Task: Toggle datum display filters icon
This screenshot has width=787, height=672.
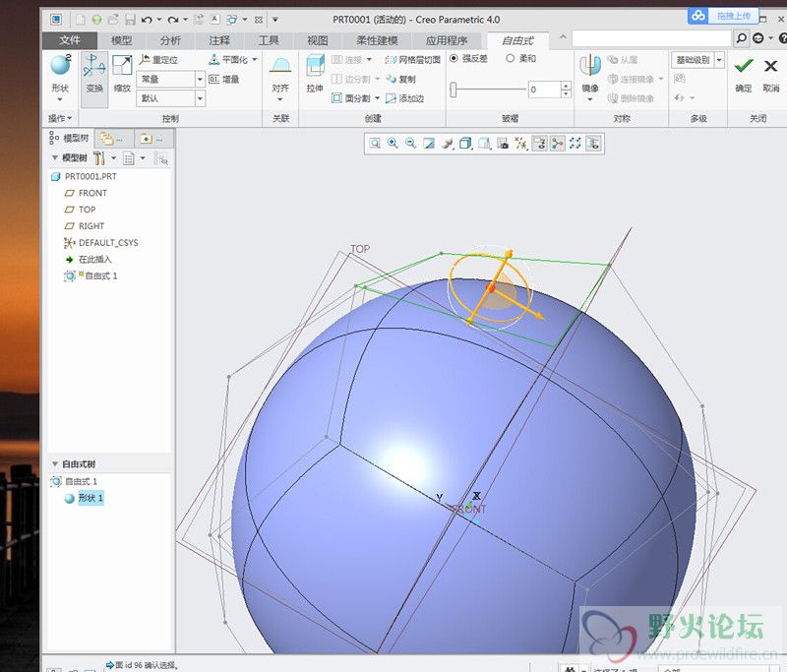Action: point(521,144)
